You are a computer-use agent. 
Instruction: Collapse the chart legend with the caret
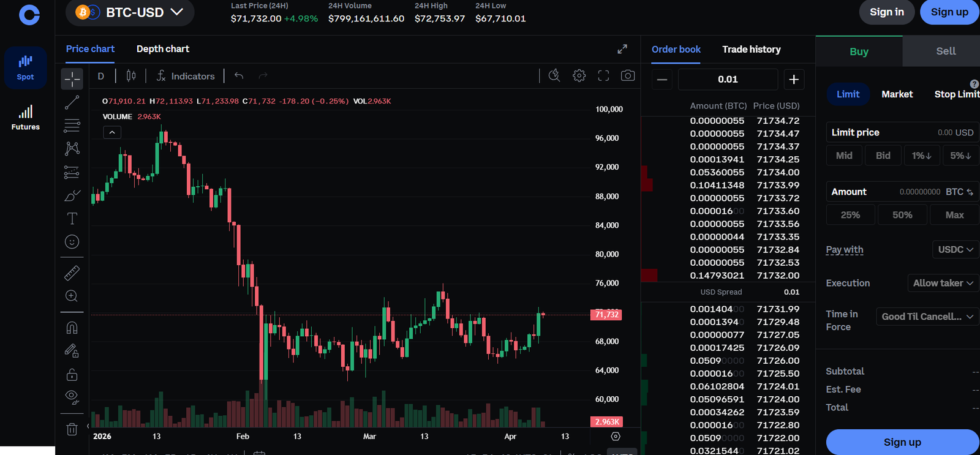click(x=112, y=132)
